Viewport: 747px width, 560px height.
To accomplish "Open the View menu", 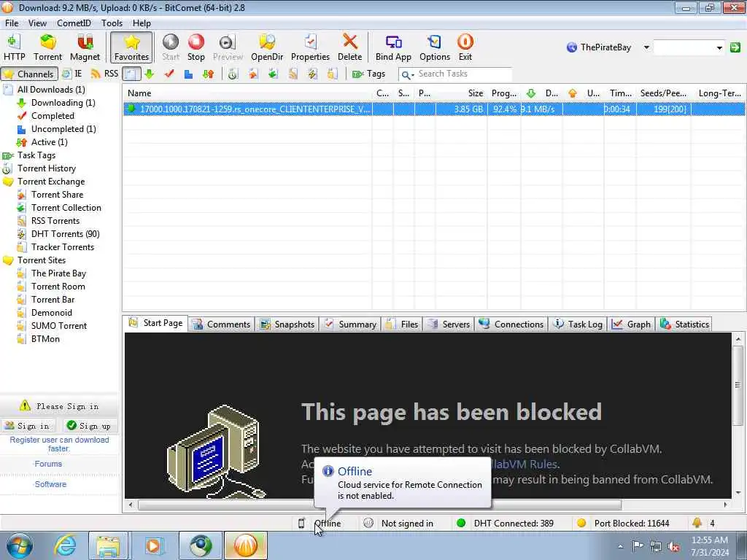I will [x=37, y=23].
